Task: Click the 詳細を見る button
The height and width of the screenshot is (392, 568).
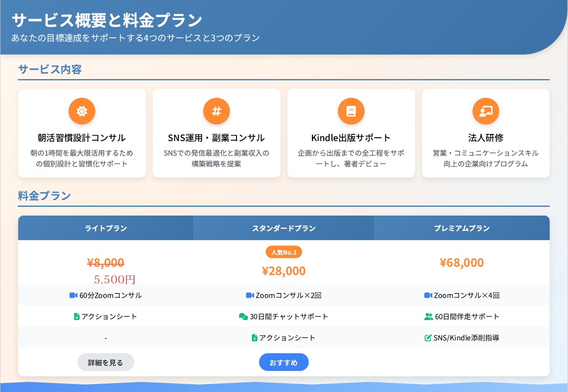Action: (106, 362)
